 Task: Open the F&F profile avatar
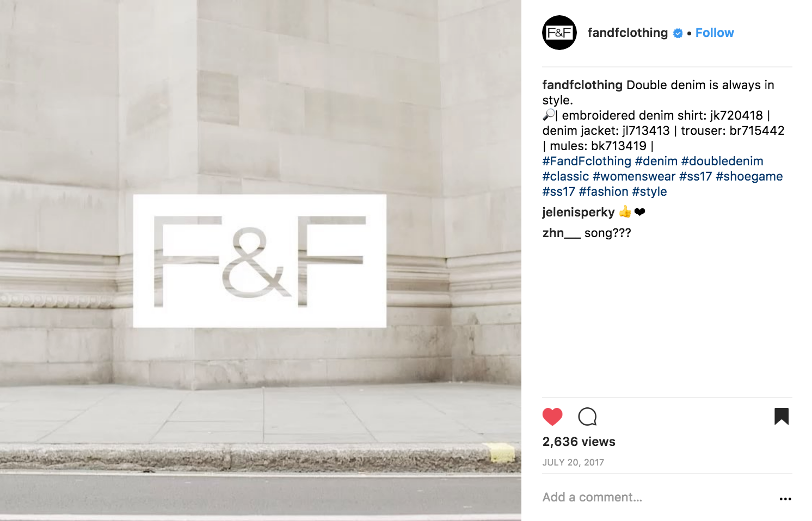pyautogui.click(x=559, y=33)
